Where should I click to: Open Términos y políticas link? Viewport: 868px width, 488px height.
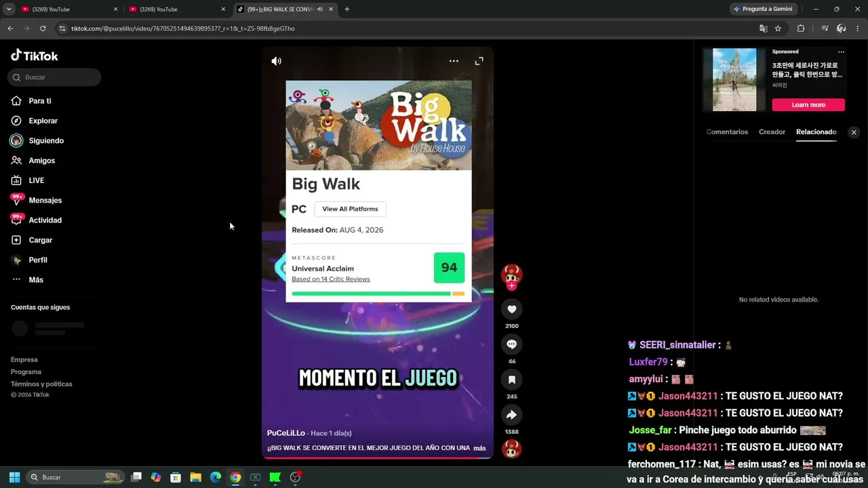(x=41, y=384)
